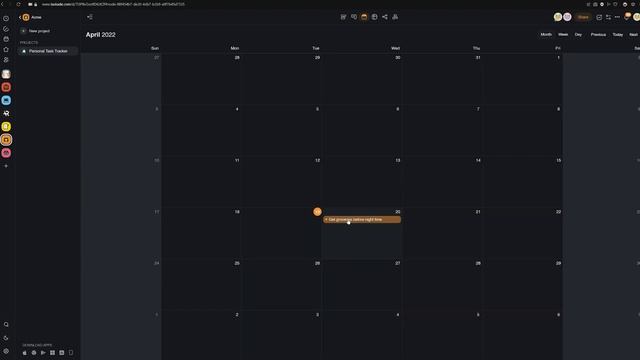Open recent activity clock icon in left rail
The width and height of the screenshot is (640, 360).
6,18
